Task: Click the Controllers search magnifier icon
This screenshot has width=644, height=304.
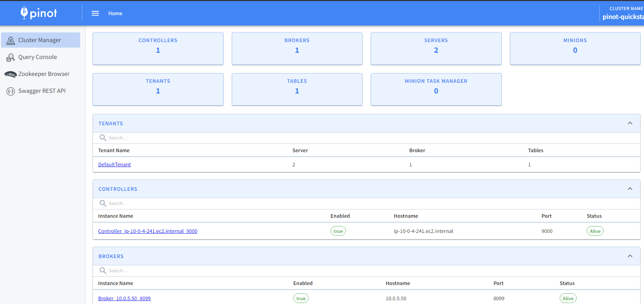Action: coord(103,203)
